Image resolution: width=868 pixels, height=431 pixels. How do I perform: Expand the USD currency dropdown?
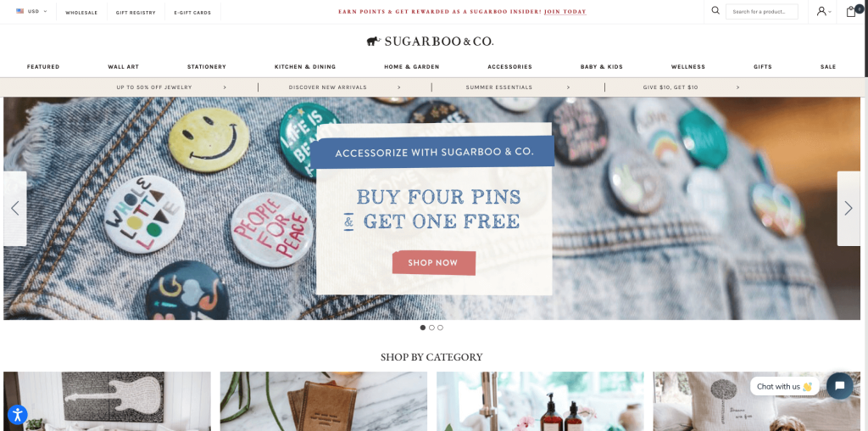(31, 11)
